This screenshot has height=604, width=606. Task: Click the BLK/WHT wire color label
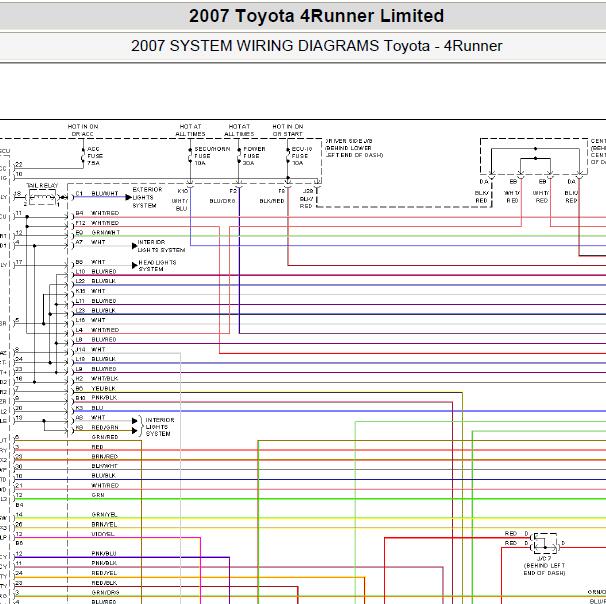[104, 466]
